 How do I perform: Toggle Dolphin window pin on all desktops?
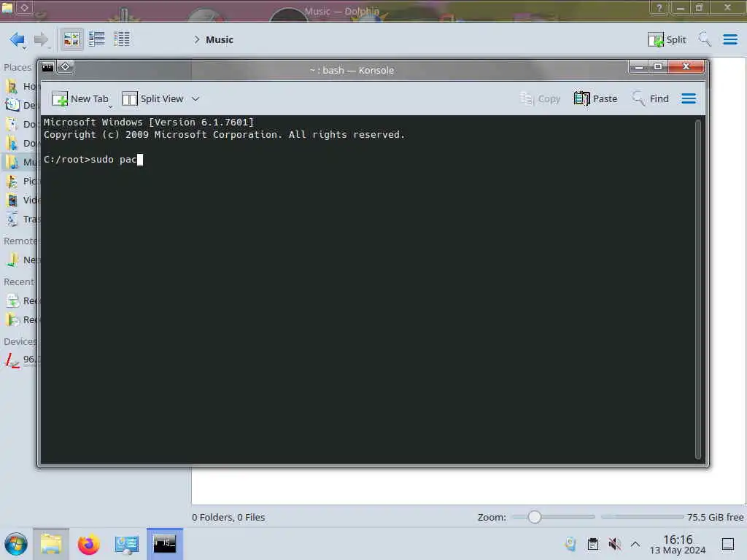24,7
